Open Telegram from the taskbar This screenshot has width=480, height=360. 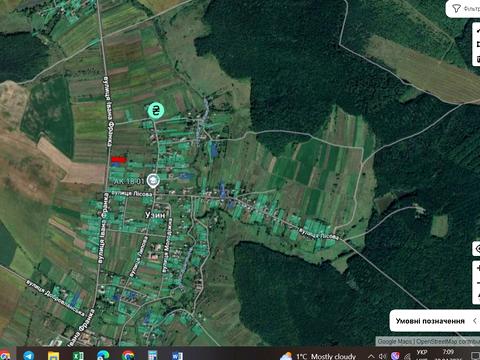pos(29,355)
